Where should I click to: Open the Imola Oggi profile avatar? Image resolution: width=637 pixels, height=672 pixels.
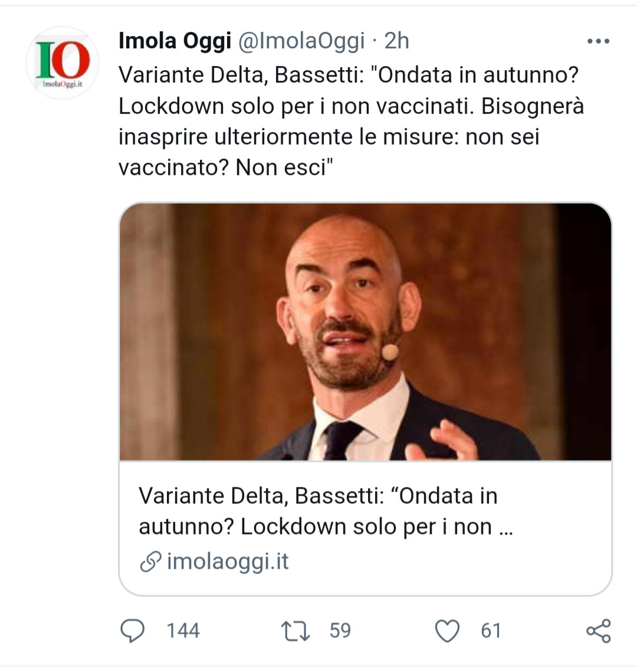point(62,62)
